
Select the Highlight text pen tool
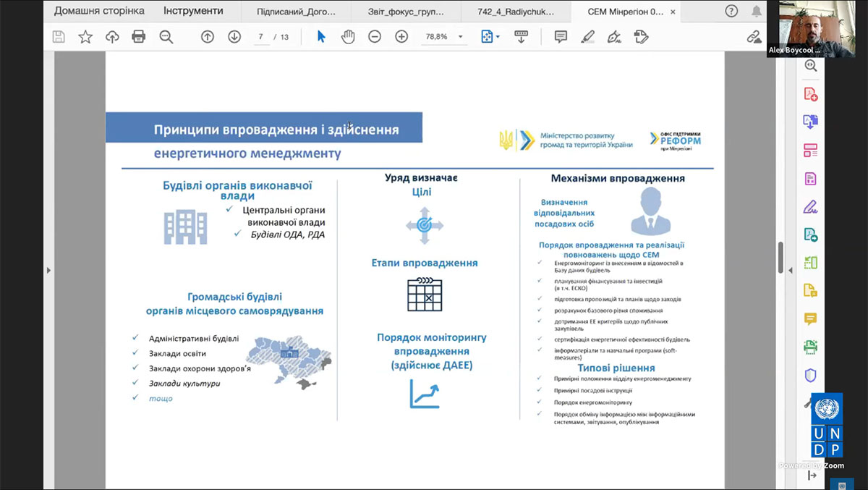tap(587, 37)
